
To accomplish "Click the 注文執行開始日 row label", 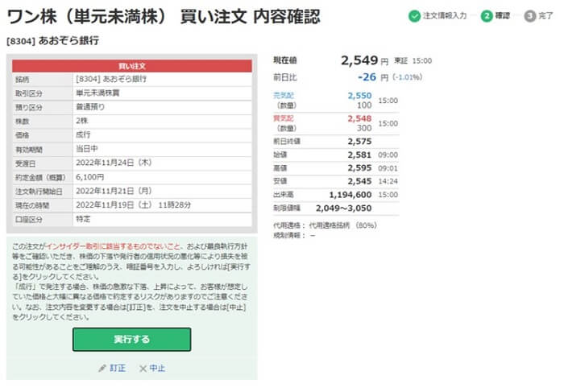I will pos(39,192).
